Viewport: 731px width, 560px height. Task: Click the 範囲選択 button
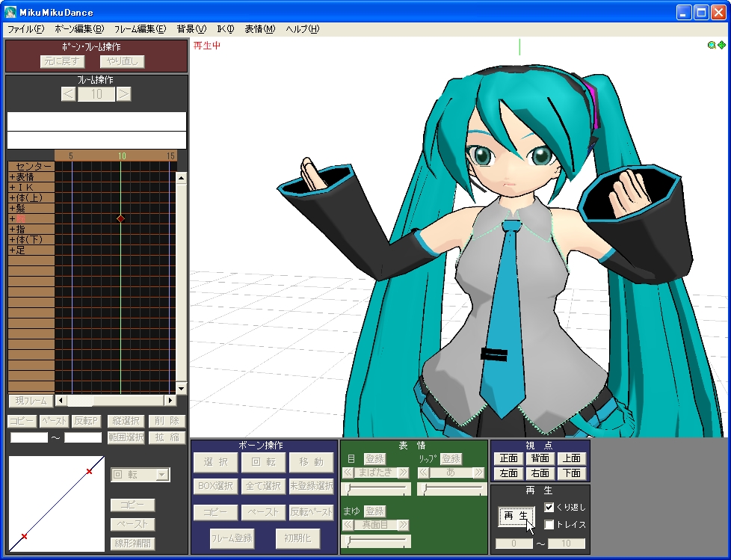click(126, 437)
